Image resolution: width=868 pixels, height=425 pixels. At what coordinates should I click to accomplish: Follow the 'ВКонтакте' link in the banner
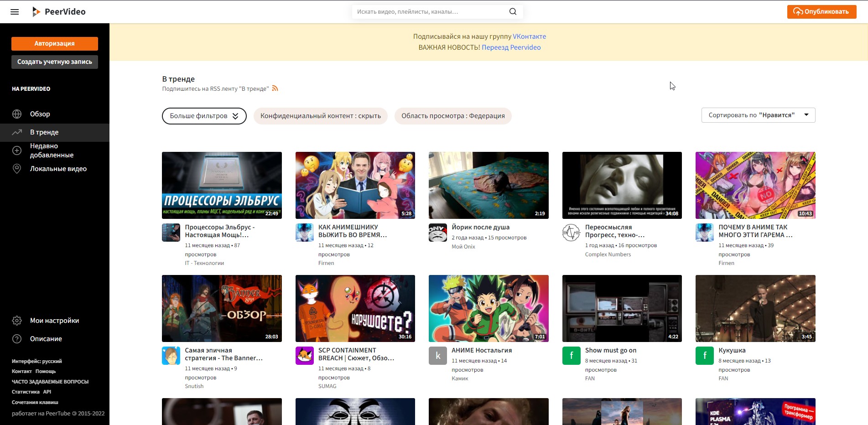(529, 36)
